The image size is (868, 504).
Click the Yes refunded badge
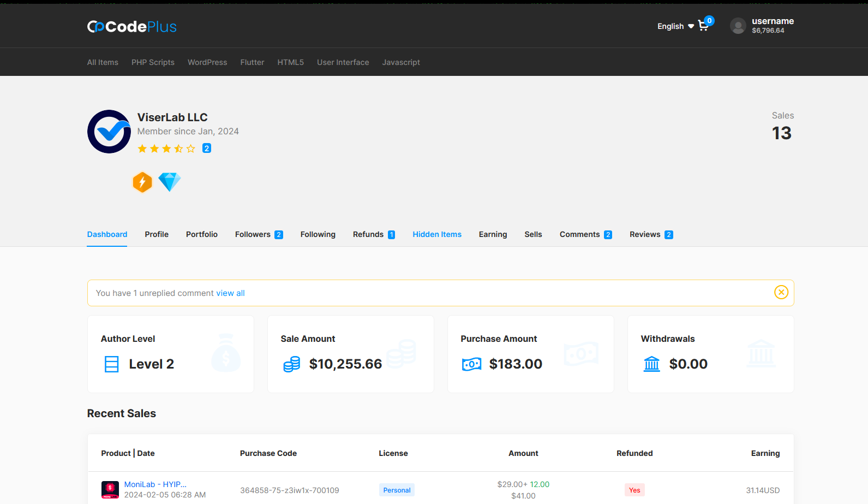coord(634,490)
